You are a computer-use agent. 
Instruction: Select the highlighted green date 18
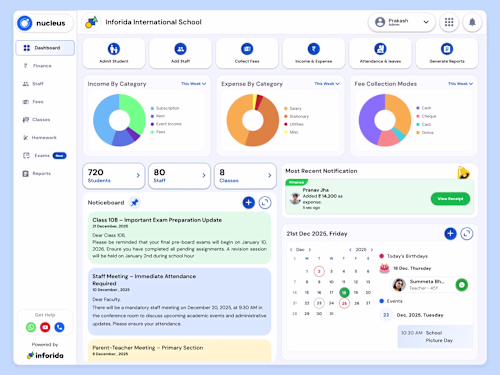click(344, 292)
